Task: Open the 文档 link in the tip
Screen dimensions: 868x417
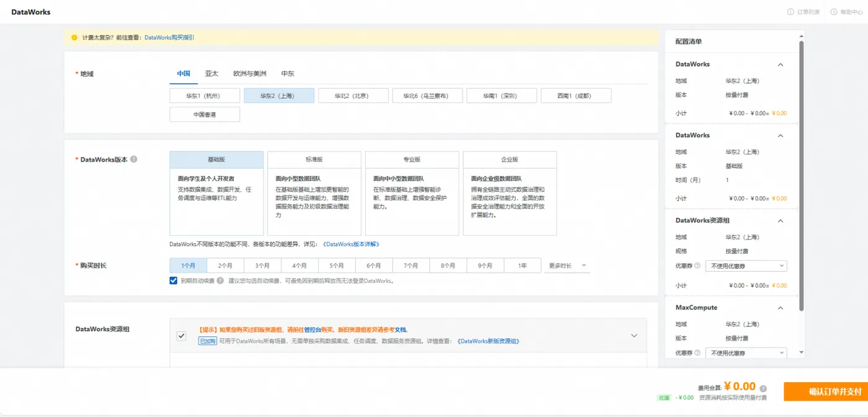Action: click(x=401, y=330)
